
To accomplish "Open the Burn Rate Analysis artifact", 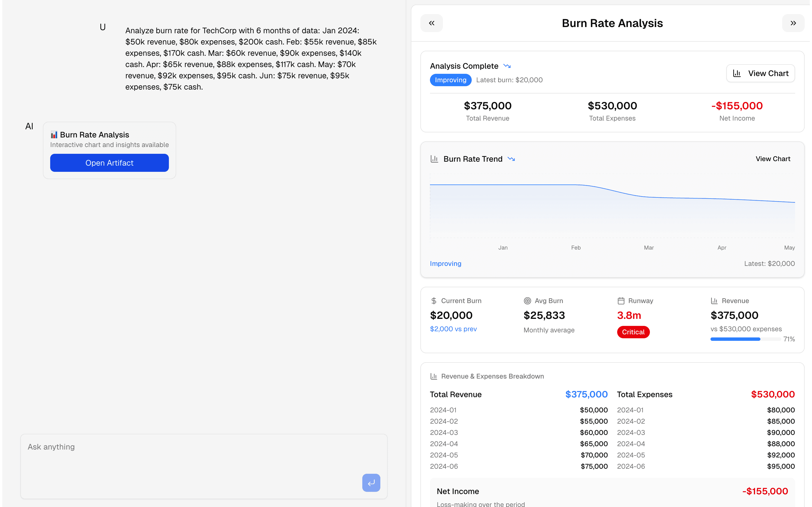I will (109, 163).
